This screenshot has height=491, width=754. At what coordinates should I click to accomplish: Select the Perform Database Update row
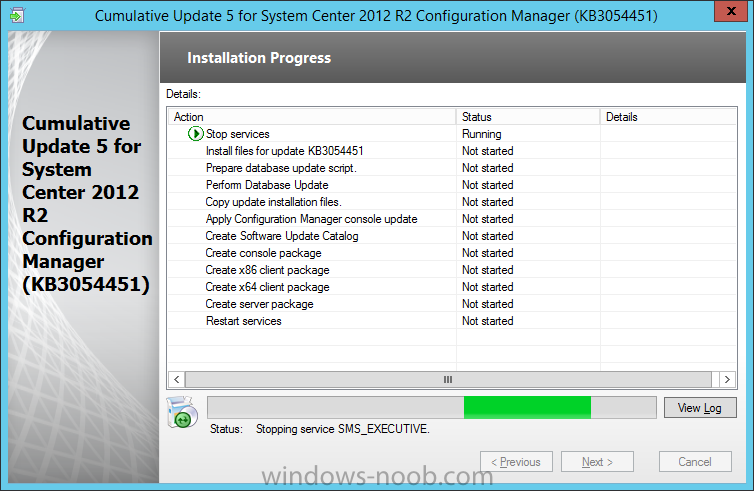(x=452, y=185)
